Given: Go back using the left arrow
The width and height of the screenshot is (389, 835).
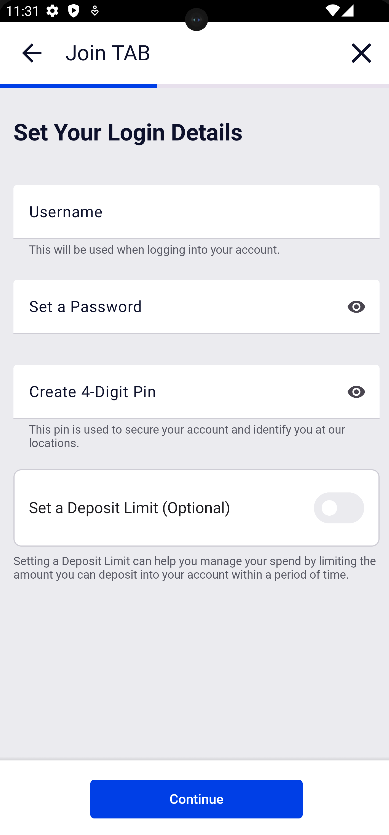Looking at the screenshot, I should [x=32, y=53].
